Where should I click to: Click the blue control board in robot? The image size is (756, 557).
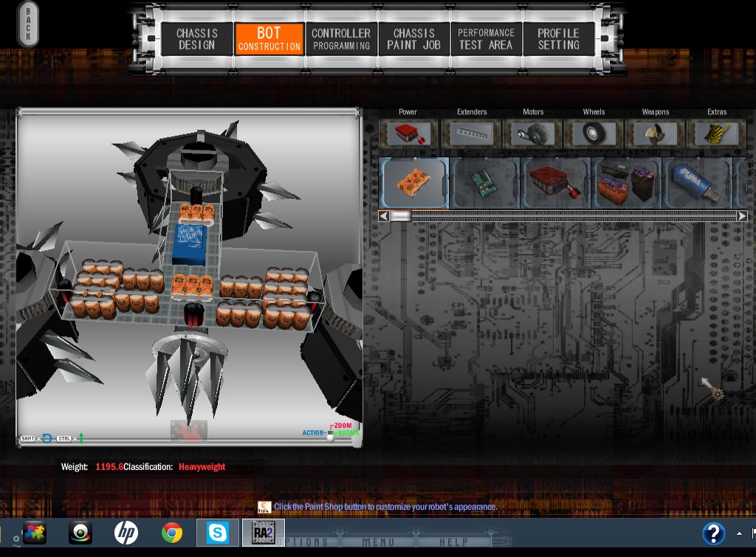[190, 243]
